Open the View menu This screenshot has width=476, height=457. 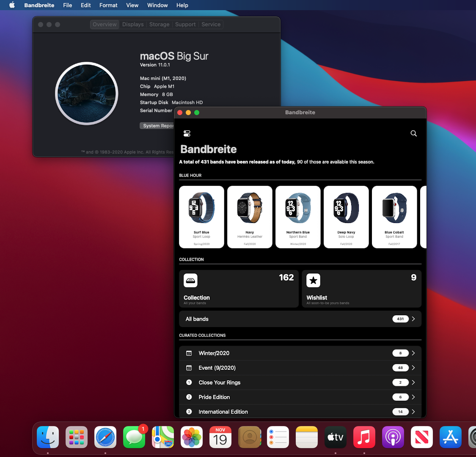click(132, 5)
